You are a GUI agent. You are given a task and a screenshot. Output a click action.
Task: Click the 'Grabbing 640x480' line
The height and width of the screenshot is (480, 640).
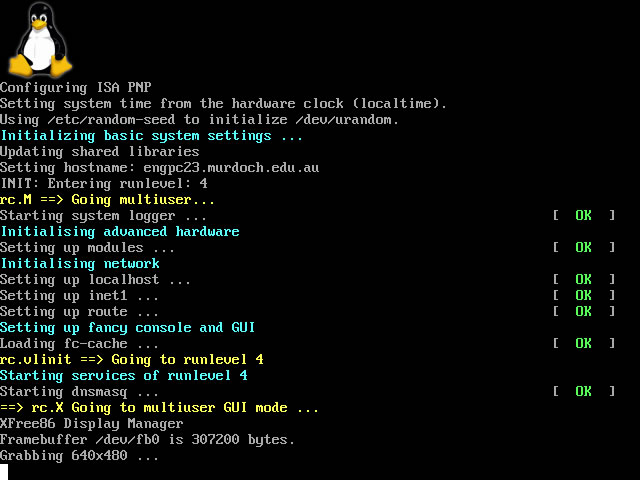[x=79, y=456]
